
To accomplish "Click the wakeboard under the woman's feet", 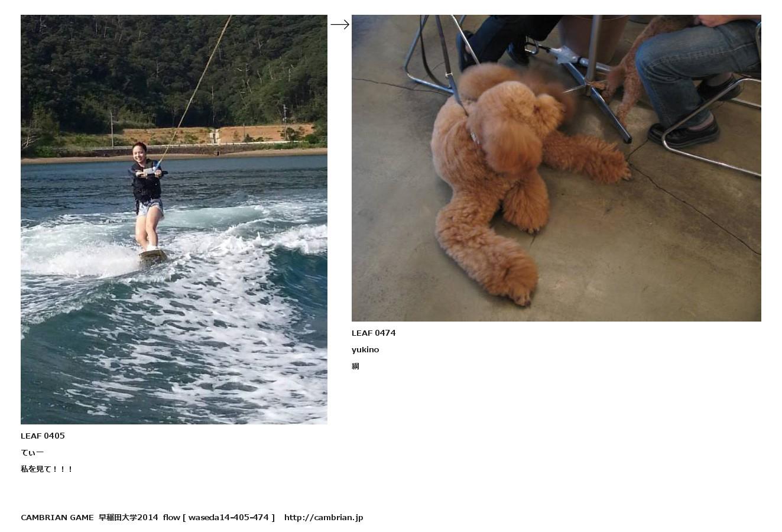I will 153,256.
